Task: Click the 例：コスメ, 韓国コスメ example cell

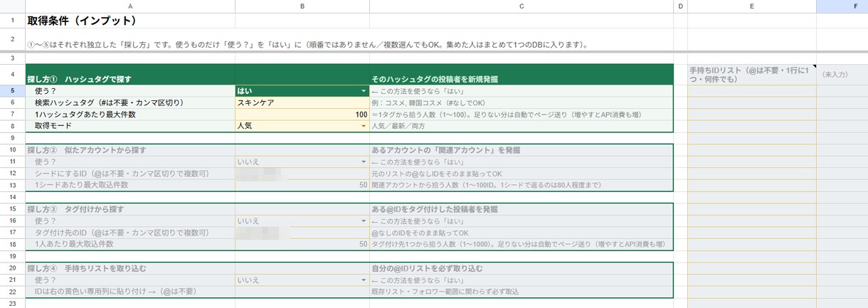Action: tap(522, 102)
